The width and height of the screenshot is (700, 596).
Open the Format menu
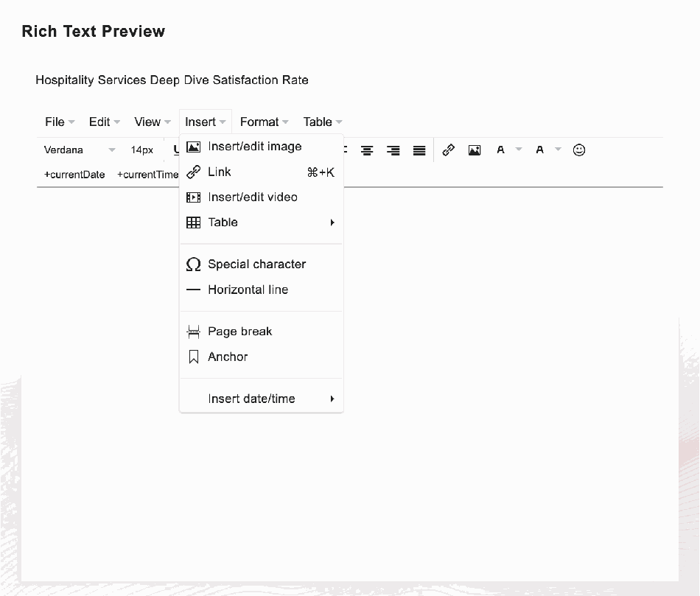pos(265,122)
